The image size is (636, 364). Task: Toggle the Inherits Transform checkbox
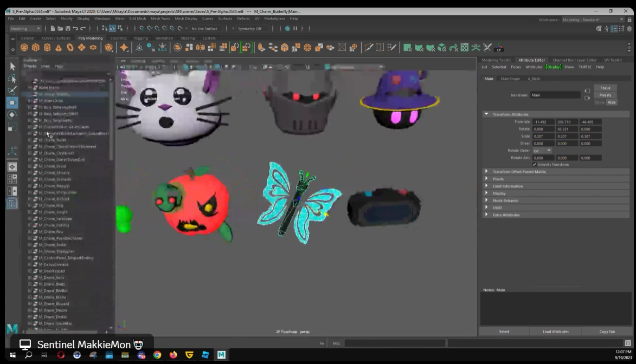click(x=535, y=165)
